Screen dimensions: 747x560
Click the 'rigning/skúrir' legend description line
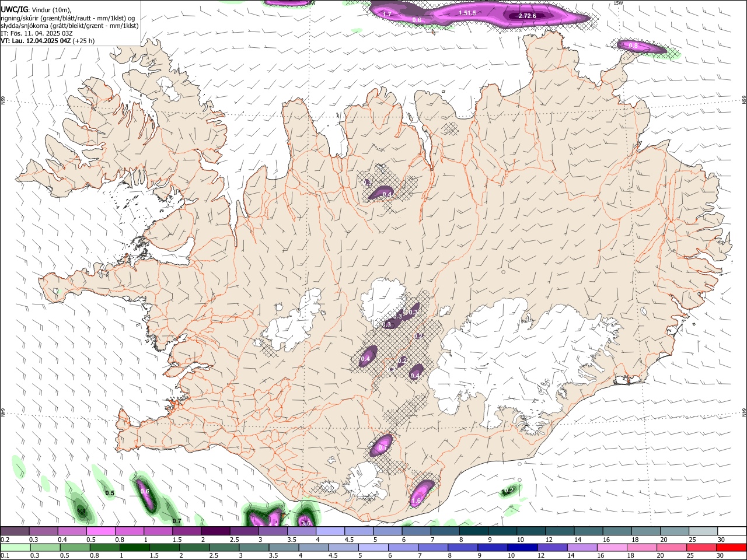coord(68,18)
